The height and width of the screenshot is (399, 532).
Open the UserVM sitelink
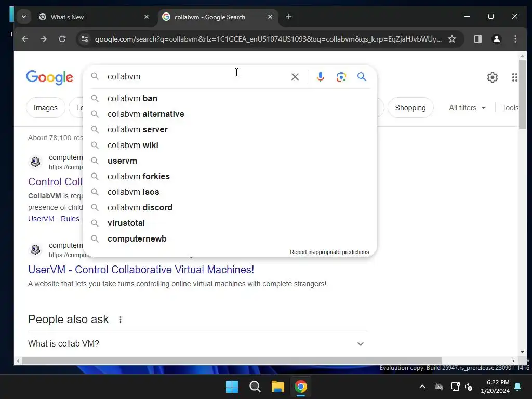(x=41, y=219)
